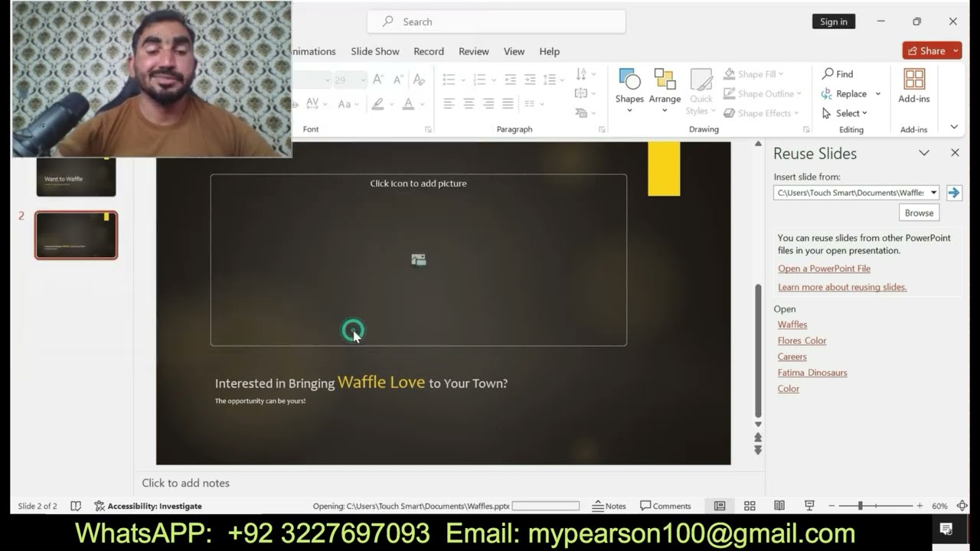Toggle center text alignment

click(469, 103)
